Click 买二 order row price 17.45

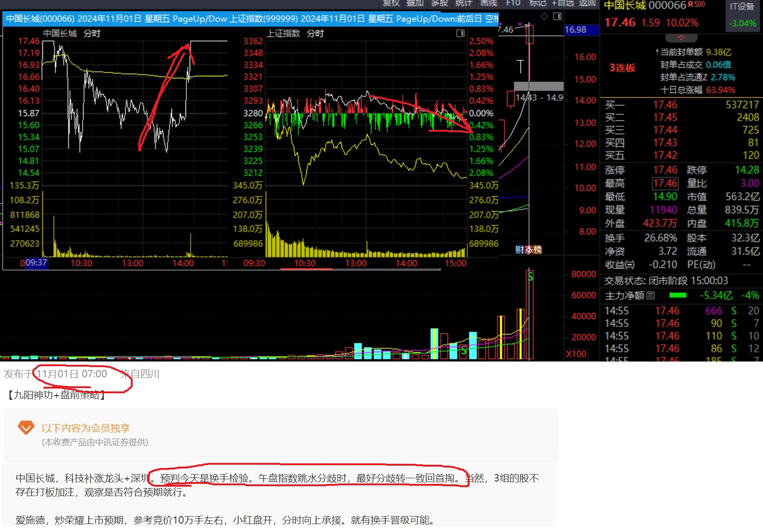[665, 117]
